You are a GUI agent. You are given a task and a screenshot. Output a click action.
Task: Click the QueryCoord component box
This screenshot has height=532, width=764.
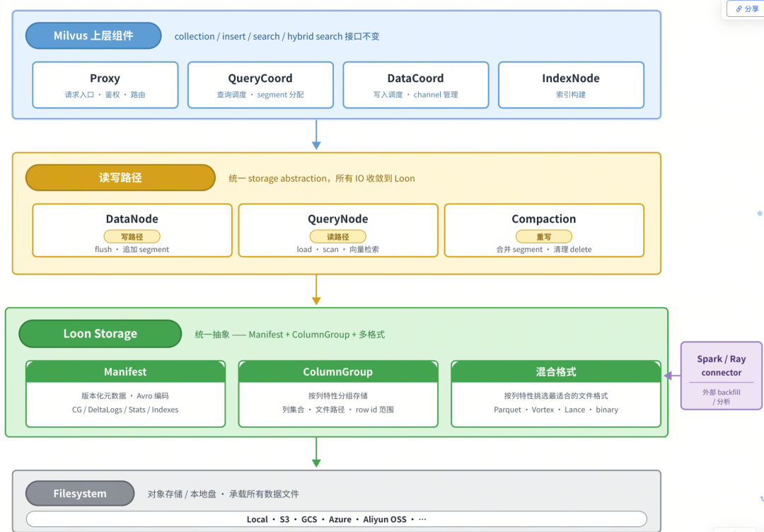pos(260,85)
